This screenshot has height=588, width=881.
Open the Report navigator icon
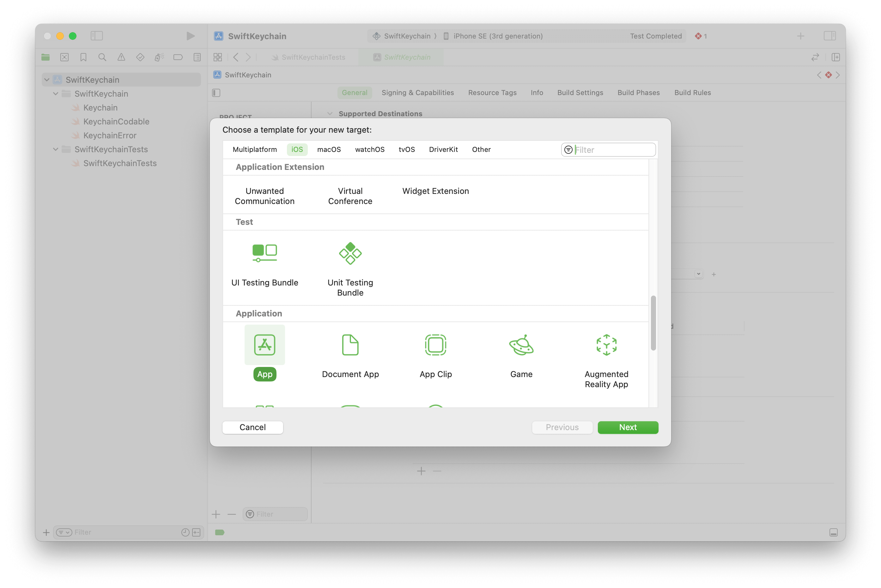tap(197, 57)
